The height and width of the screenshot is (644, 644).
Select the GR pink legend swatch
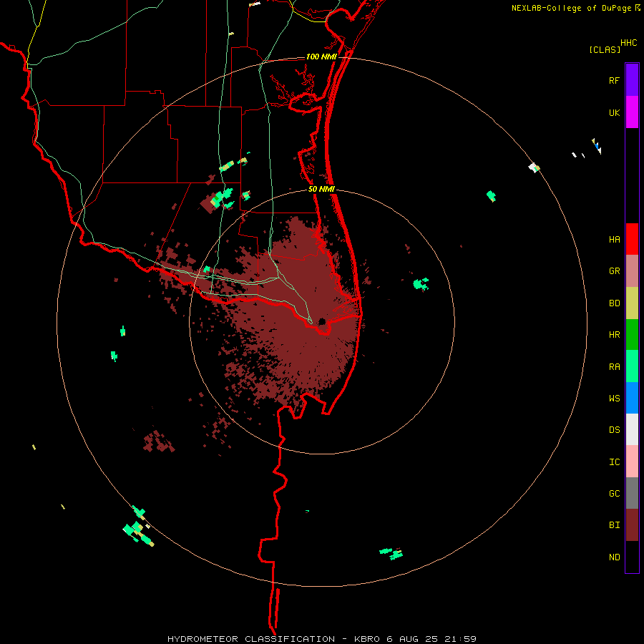pos(632,271)
